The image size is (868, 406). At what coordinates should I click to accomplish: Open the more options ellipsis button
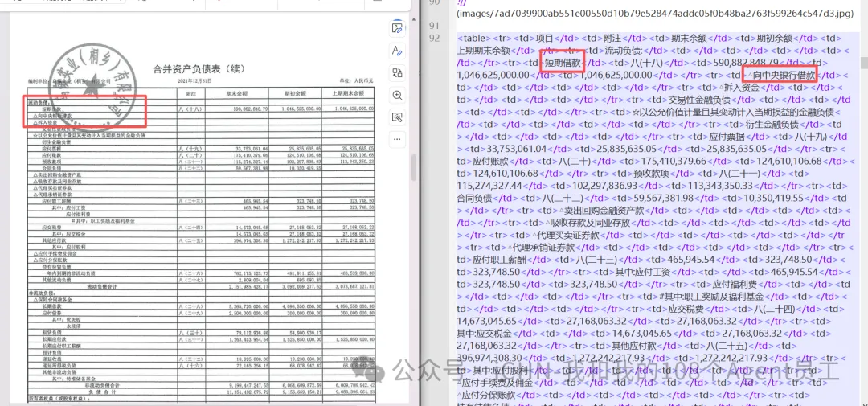click(x=396, y=139)
